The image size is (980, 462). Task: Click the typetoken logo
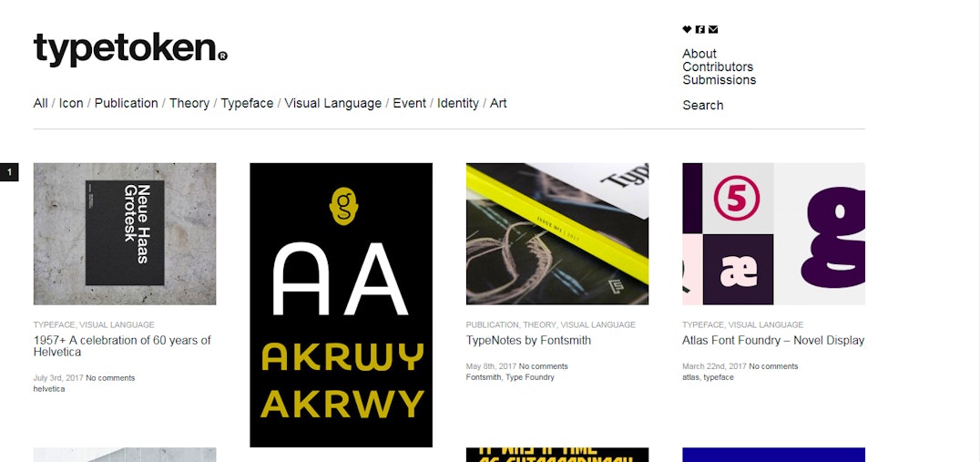130,49
